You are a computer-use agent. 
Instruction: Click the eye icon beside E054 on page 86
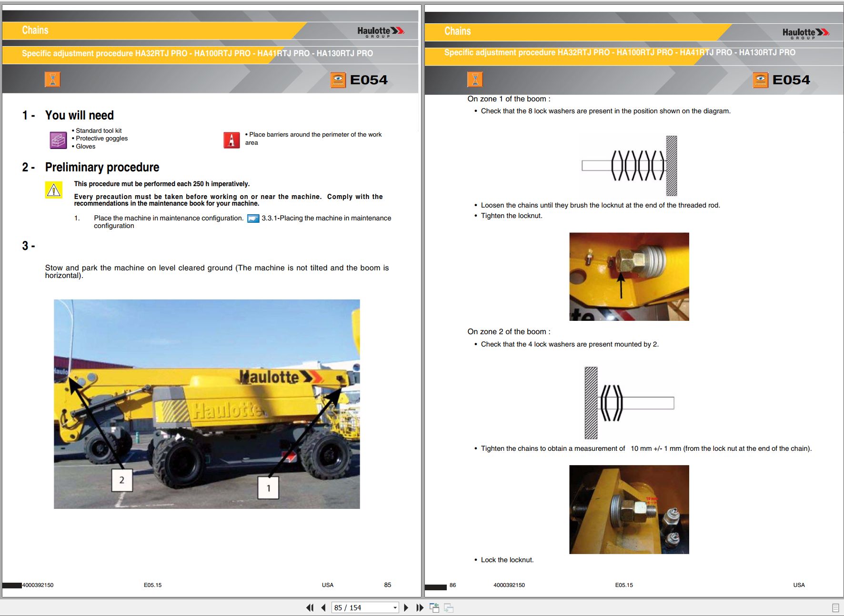761,80
